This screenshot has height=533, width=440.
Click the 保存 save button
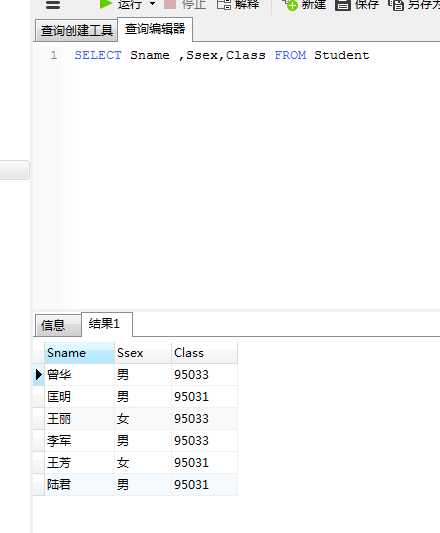coord(357,4)
